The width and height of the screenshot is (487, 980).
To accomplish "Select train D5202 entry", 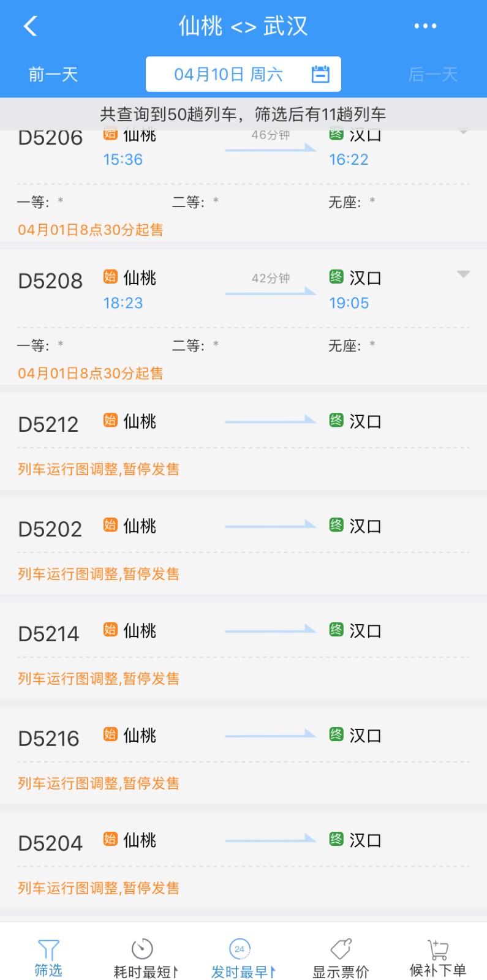I will [243, 546].
